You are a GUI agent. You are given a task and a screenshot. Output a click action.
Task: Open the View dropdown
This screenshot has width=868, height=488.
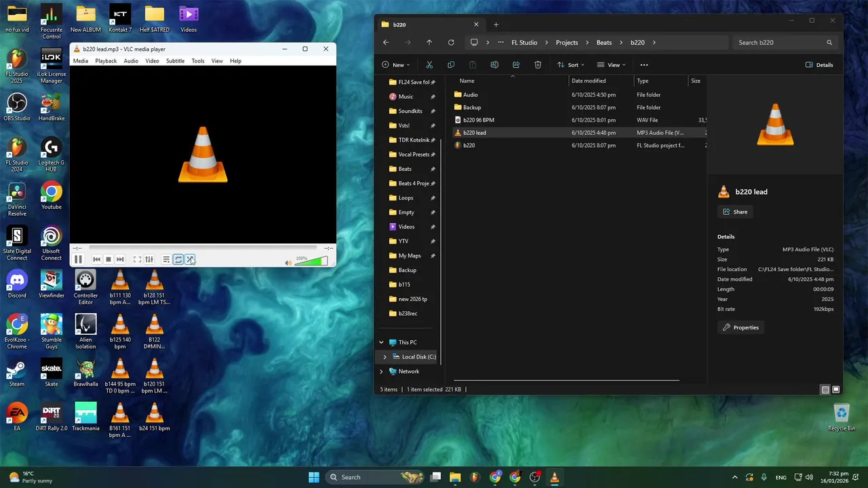(x=611, y=65)
